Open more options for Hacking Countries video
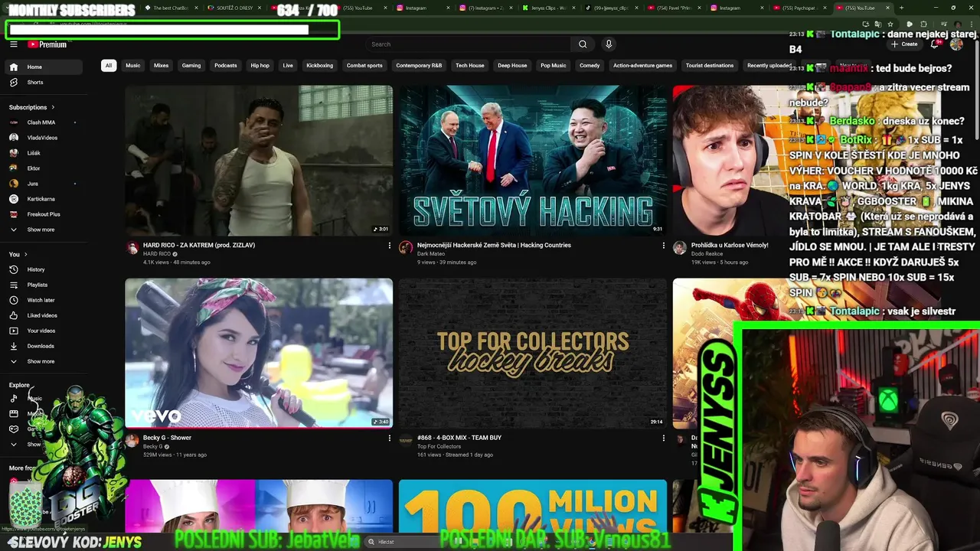The image size is (980, 551). 664,246
